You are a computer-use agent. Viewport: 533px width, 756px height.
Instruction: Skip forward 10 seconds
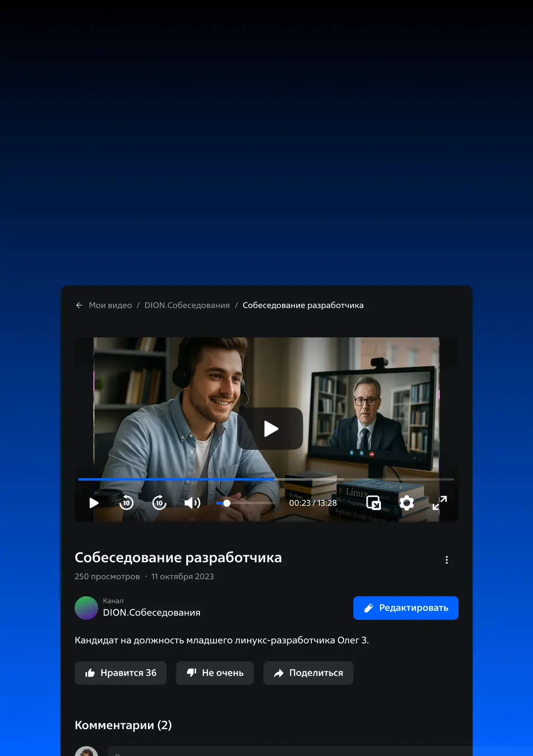(159, 503)
